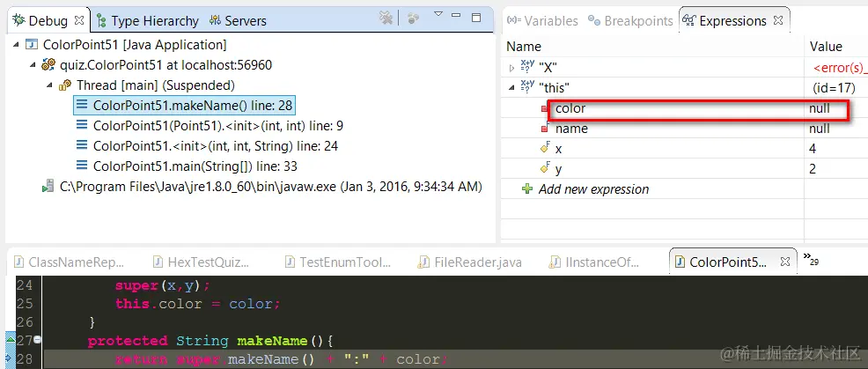Viewport: 868px width, 369px height.
Task: Click the watch expression icon beside "this"
Action: 528,87
